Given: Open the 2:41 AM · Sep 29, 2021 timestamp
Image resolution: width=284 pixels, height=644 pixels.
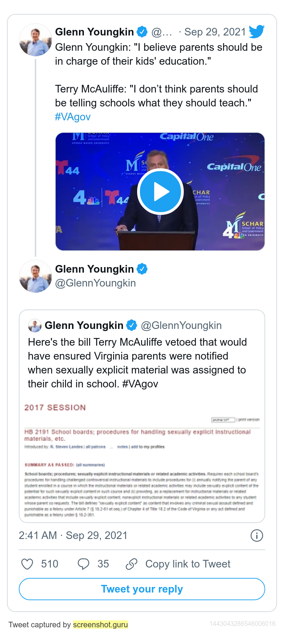Looking at the screenshot, I should tap(73, 536).
